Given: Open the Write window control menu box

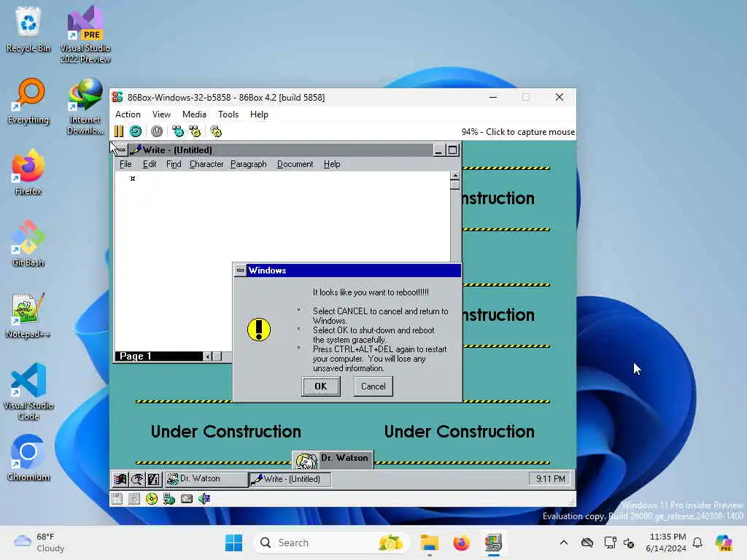Looking at the screenshot, I should pos(121,150).
